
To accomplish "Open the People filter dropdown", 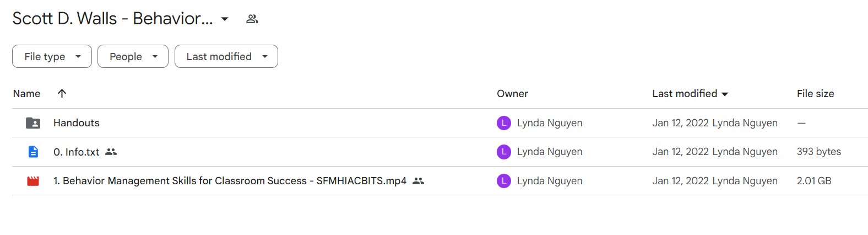I will (x=133, y=56).
